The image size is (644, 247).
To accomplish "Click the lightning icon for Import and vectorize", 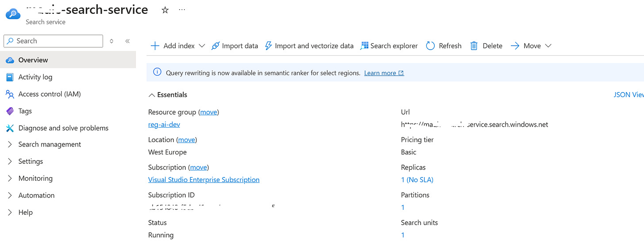I will (x=268, y=46).
